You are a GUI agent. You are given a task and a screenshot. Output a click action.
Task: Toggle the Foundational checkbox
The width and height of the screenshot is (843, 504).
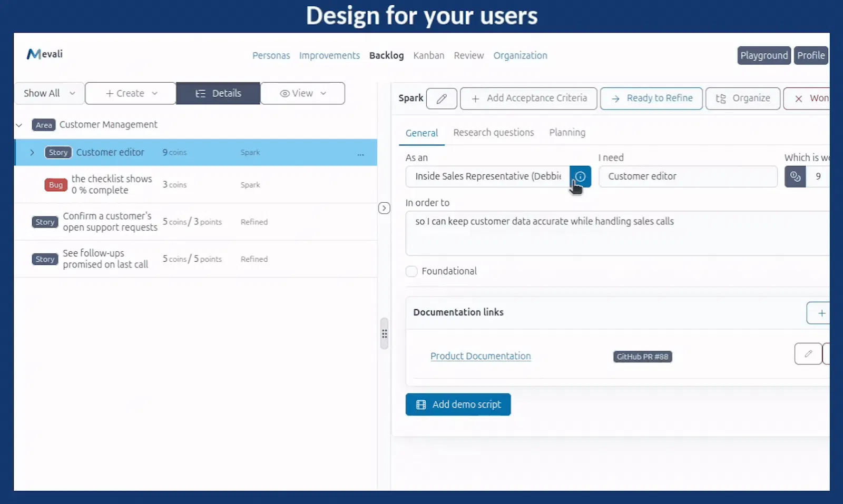(411, 271)
